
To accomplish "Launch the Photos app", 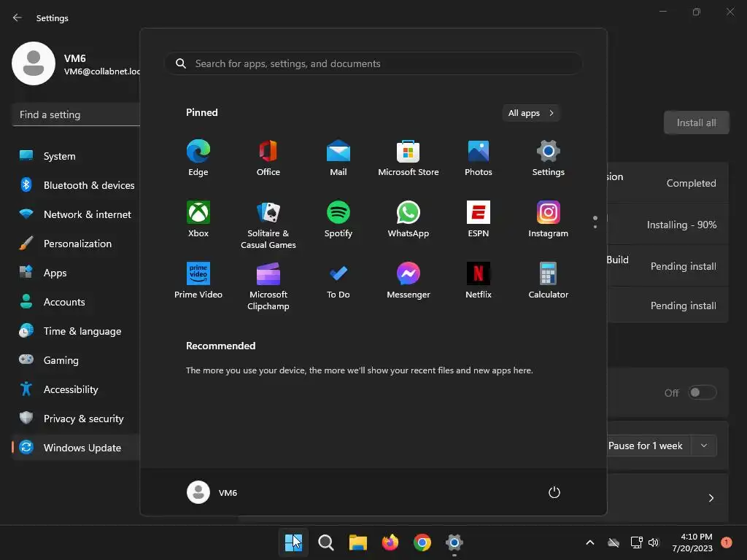I will [479, 157].
